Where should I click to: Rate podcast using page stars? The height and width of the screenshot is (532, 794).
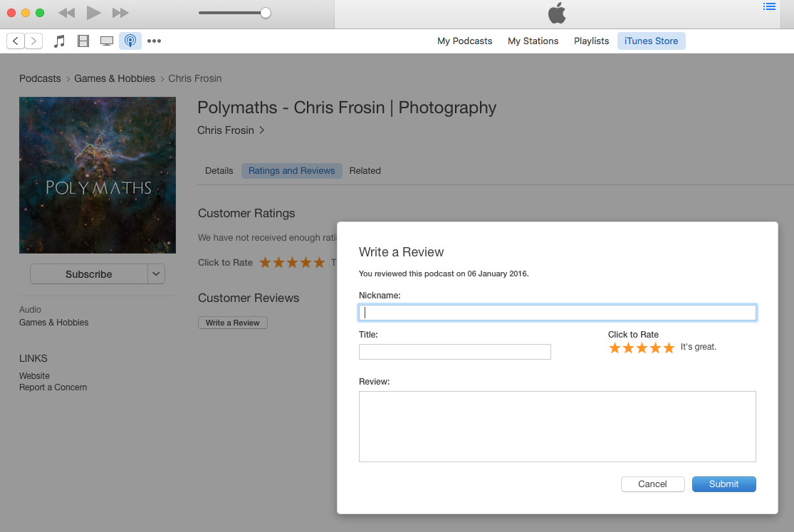coord(292,263)
